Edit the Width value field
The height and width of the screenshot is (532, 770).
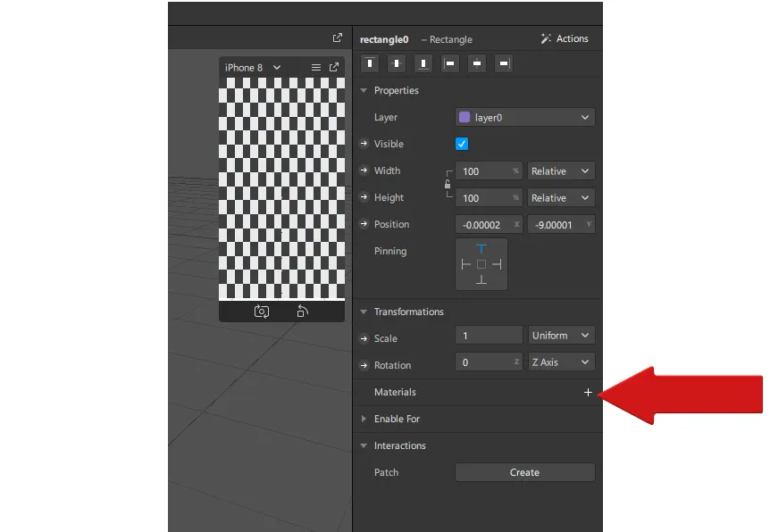(x=490, y=170)
